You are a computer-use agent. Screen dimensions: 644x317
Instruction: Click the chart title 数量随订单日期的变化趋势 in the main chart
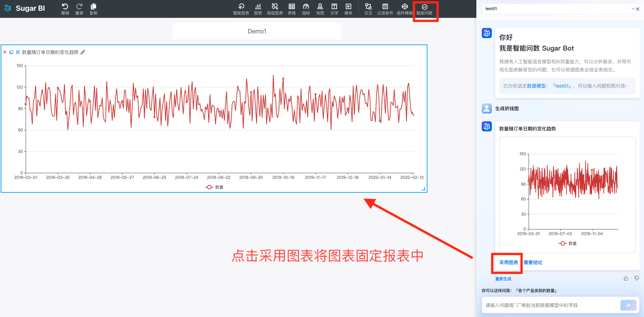point(50,52)
